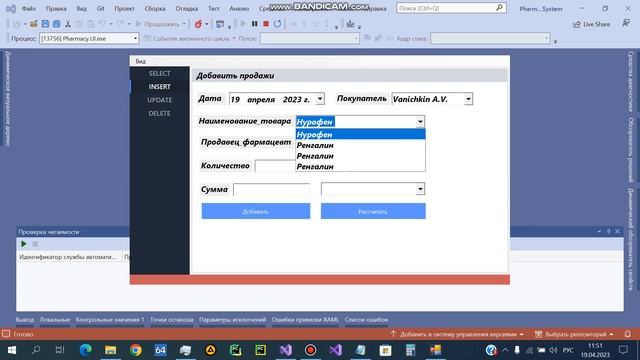The image size is (640, 360).
Task: Click the Save All toolbar icon
Action: (x=56, y=24)
